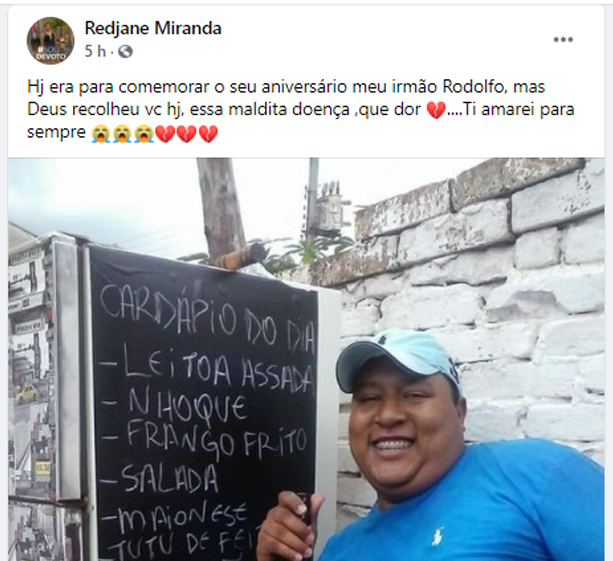Click the third crying face emoji
The image size is (613, 561).
[144, 134]
